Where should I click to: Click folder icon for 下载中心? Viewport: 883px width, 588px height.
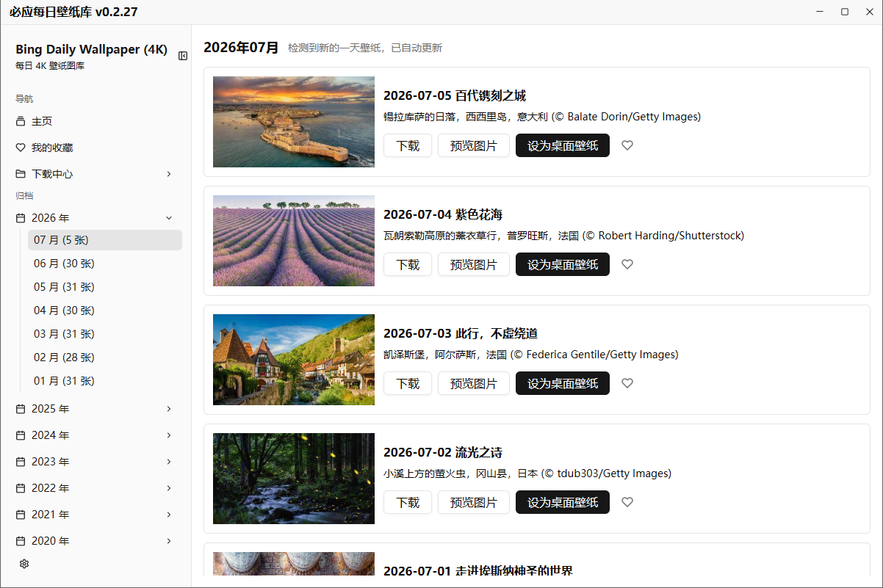(x=21, y=174)
